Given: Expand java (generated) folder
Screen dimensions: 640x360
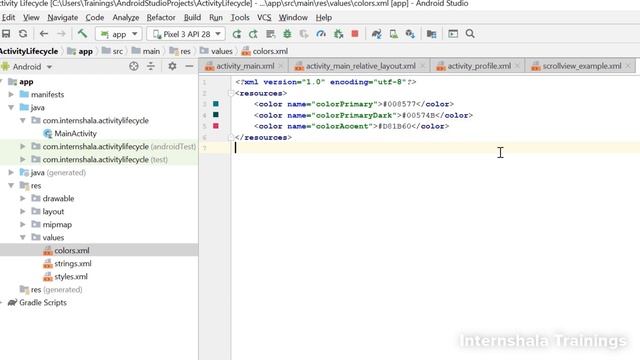Looking at the screenshot, I should [11, 172].
